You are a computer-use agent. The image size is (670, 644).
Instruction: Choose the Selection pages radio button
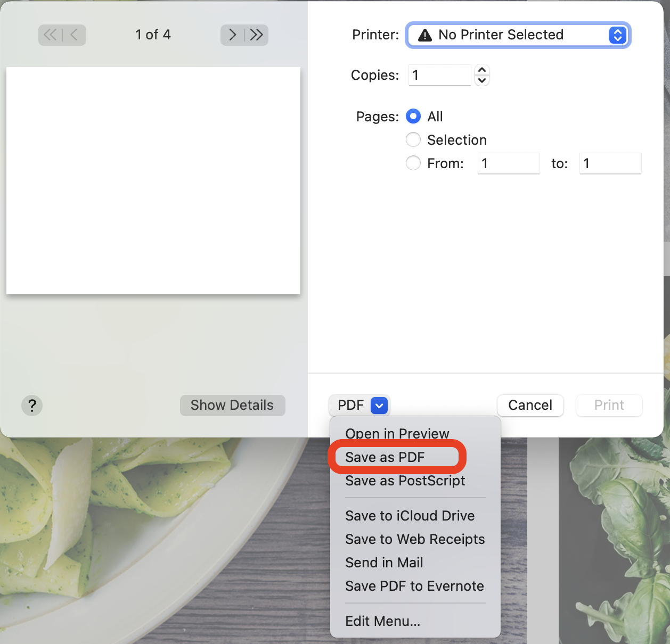click(x=413, y=139)
